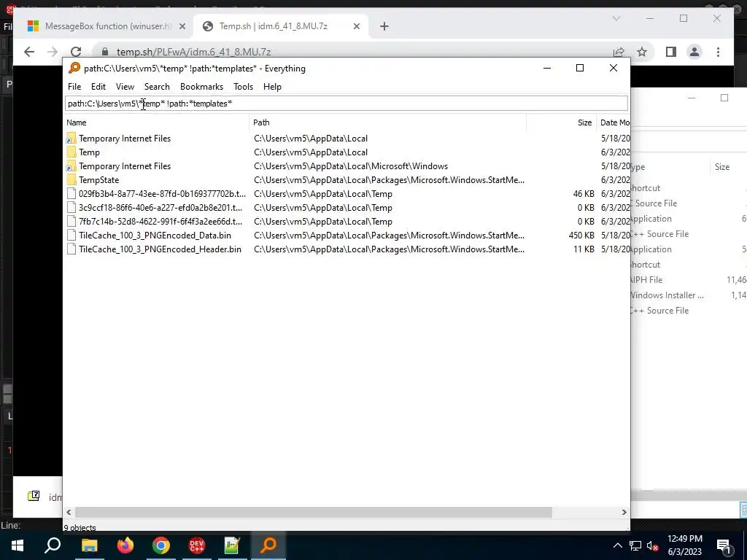The height and width of the screenshot is (560, 747).
Task: Click the Everything magnifier icon in title bar
Action: tap(74, 68)
